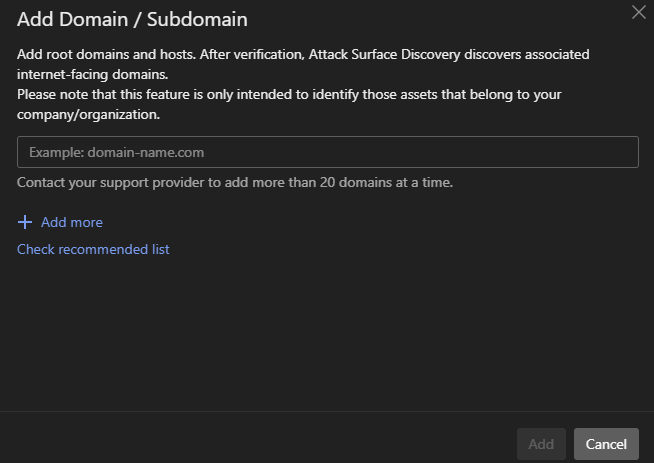Open the Check recommended list link

point(93,249)
